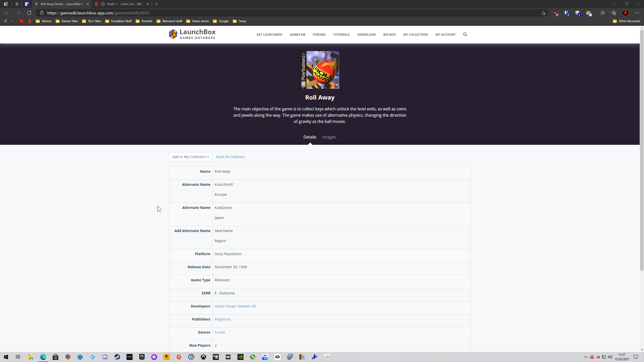
Task: Click the search magnifier in site header
Action: point(465,34)
